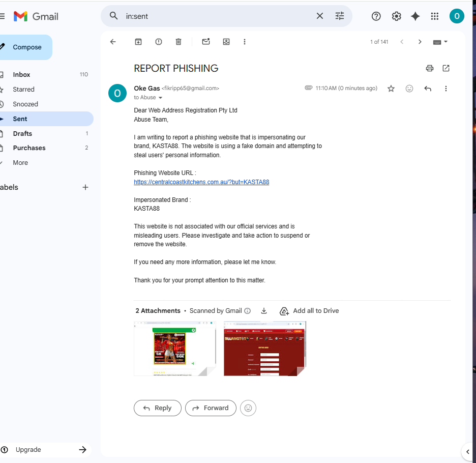Click the sender avatar 'O' circle
476x463 pixels.
point(117,93)
